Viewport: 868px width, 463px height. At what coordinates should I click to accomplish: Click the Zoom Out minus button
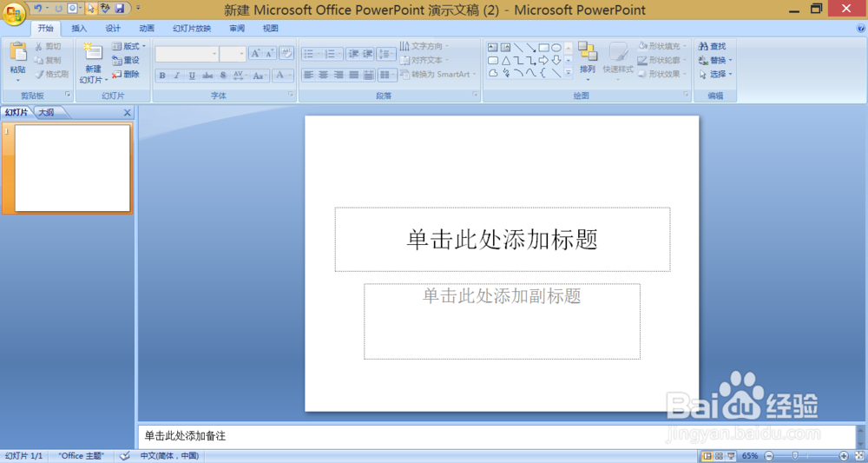pos(769,456)
